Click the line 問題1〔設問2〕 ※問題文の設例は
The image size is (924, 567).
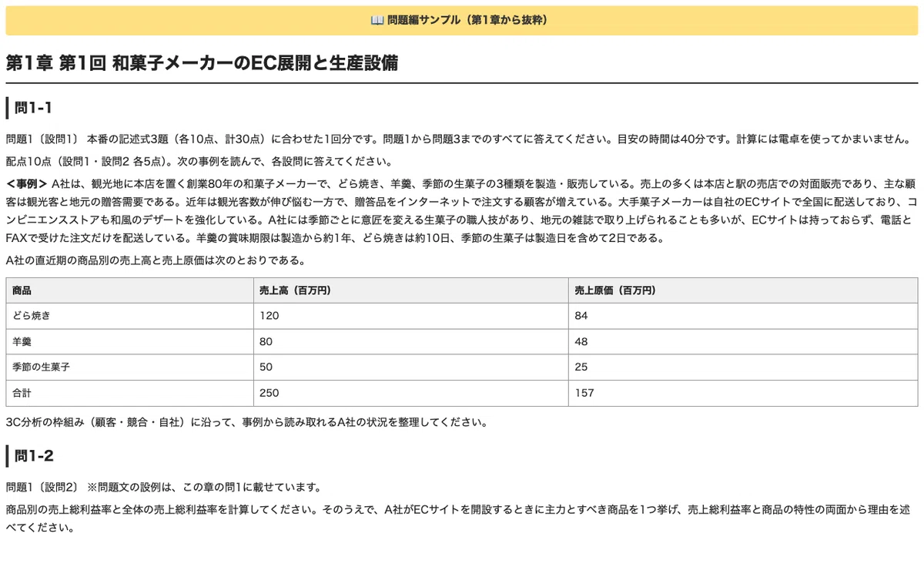(163, 487)
